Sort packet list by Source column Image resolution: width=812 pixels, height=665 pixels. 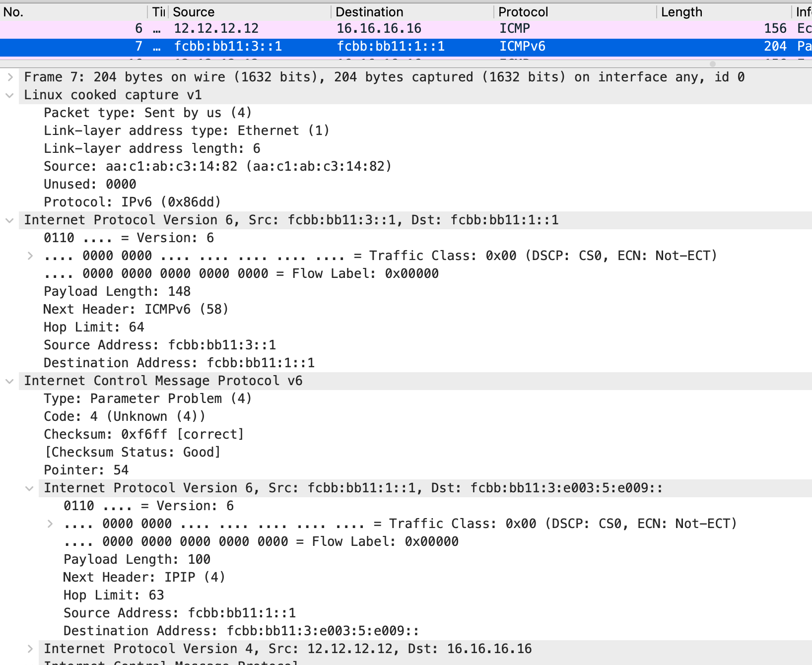tap(250, 12)
